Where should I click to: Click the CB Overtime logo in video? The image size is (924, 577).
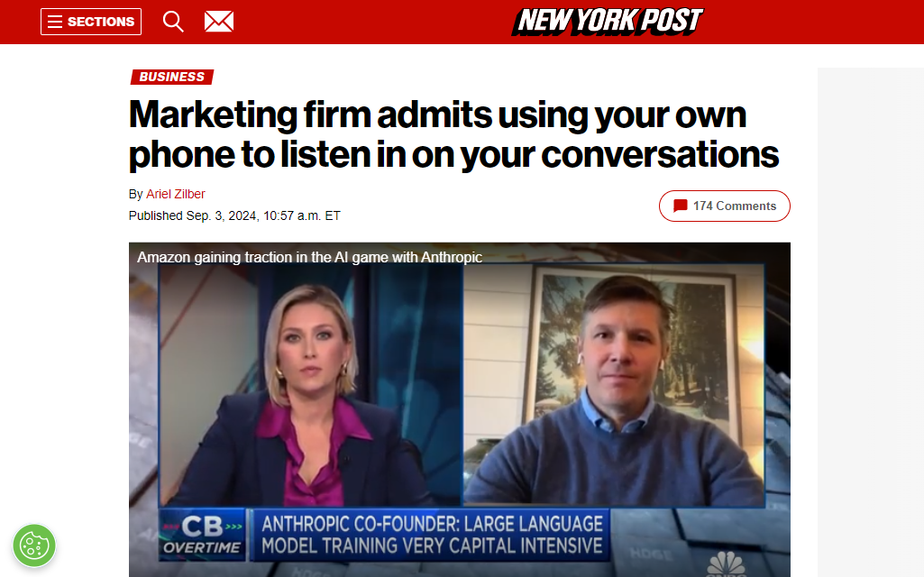point(202,534)
